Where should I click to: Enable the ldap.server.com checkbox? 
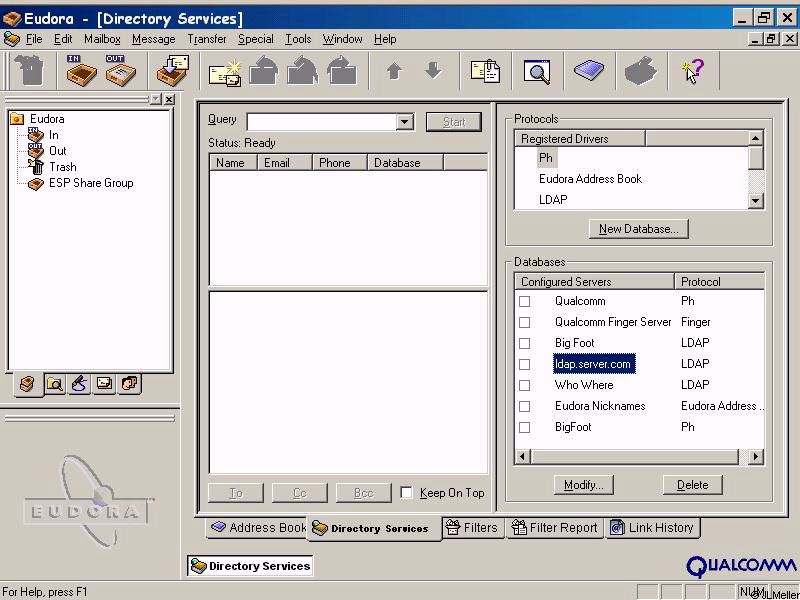click(x=524, y=364)
